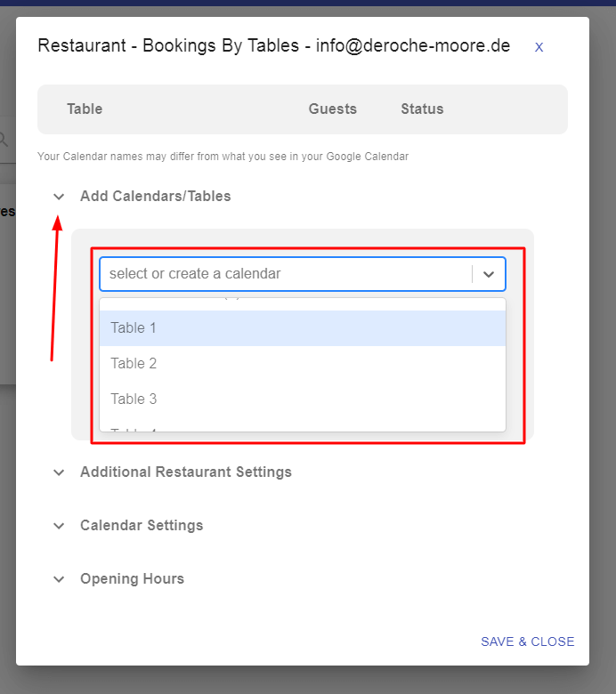Close the Bookings By Tables dialog
Screen dimensions: 616x694
click(x=539, y=47)
